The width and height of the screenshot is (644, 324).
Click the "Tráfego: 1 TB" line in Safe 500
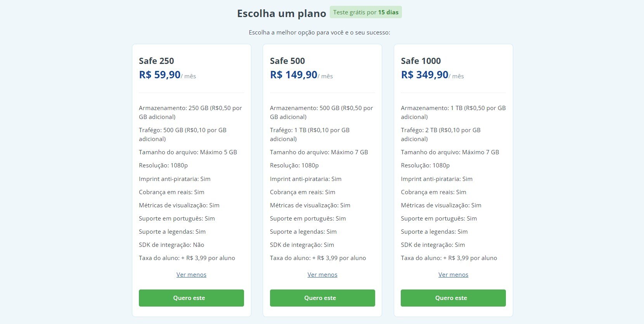[310, 134]
